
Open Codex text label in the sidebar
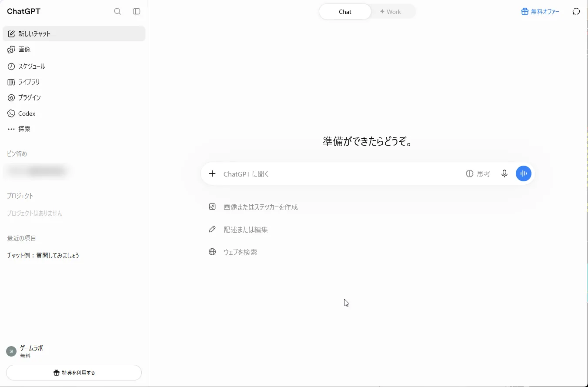(27, 113)
